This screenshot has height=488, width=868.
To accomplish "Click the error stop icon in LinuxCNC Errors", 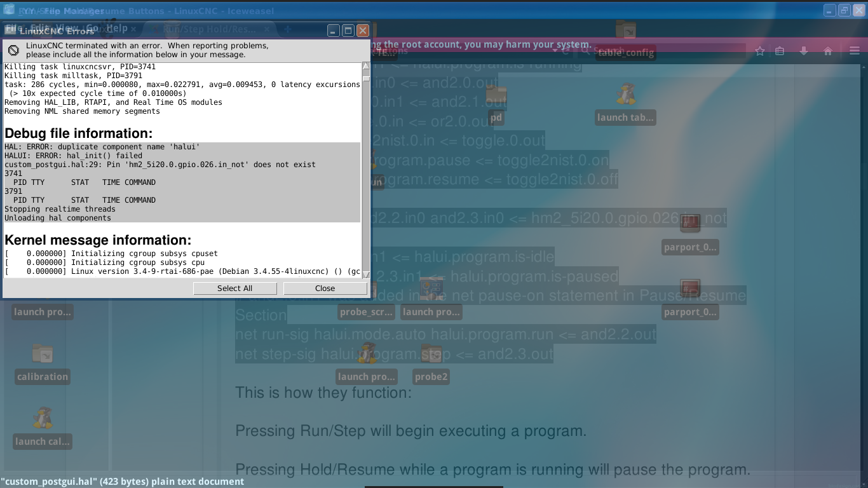I will click(13, 50).
